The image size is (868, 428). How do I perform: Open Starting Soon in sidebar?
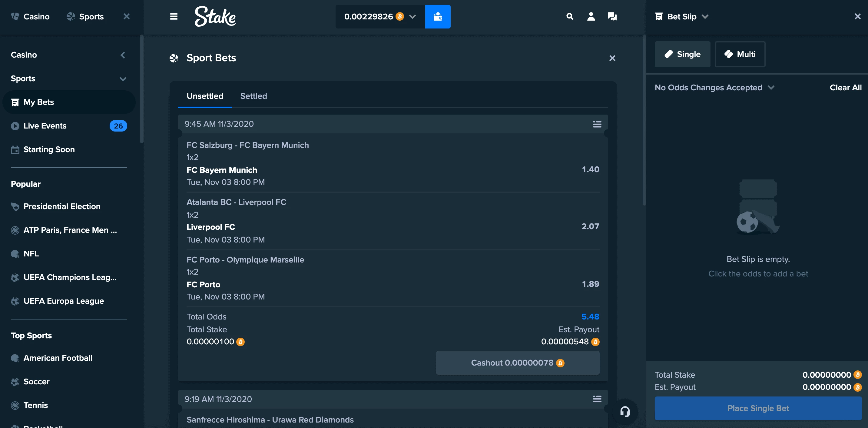69,149
